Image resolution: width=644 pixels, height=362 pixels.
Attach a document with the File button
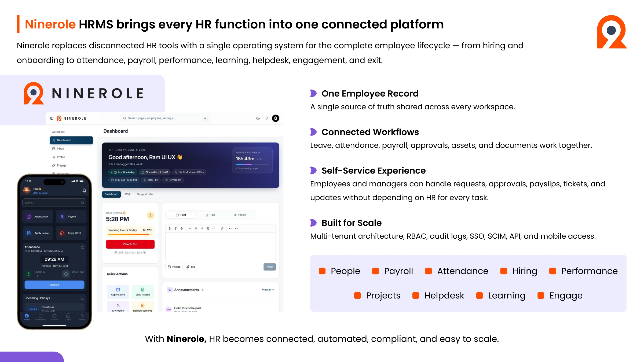(191, 267)
